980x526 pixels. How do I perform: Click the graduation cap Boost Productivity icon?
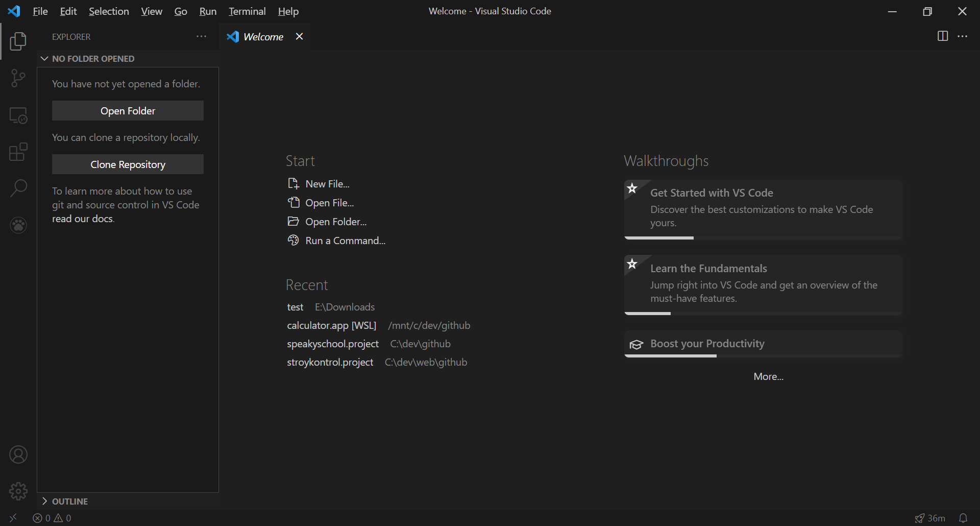636,345
